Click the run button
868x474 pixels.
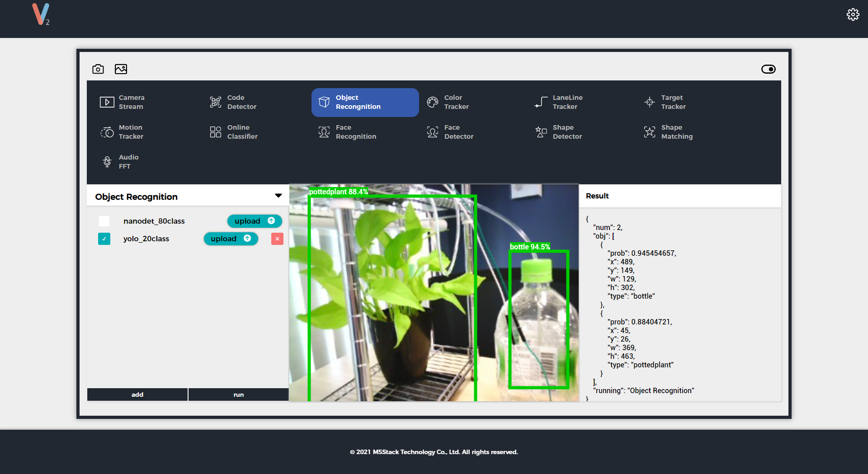239,394
